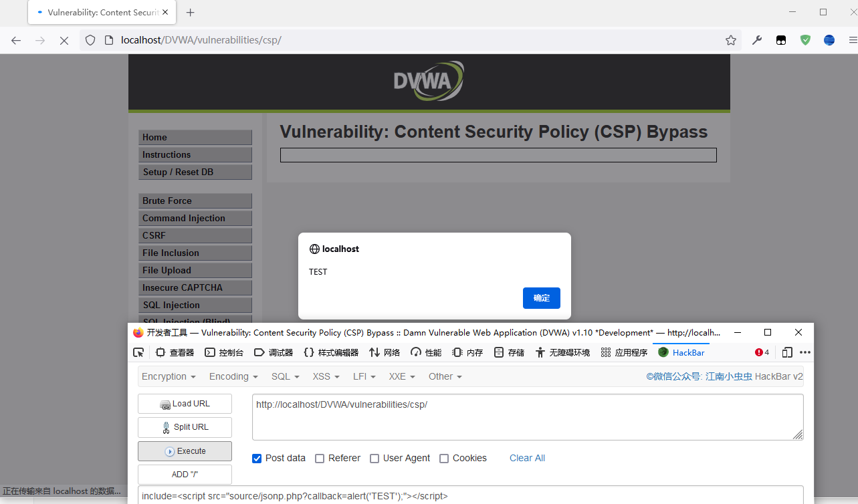Click the Clear All link
This screenshot has height=504, width=858.
coord(527,459)
